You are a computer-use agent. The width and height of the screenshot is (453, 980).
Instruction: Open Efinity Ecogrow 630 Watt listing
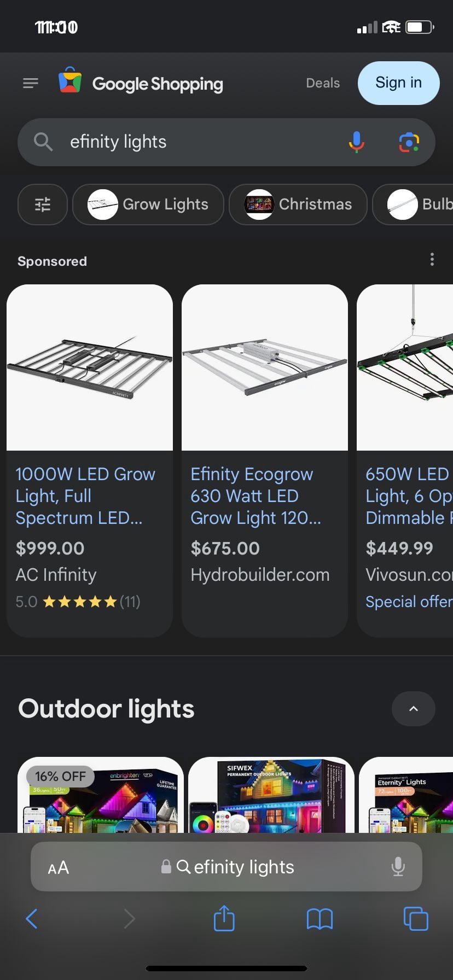pyautogui.click(x=255, y=495)
